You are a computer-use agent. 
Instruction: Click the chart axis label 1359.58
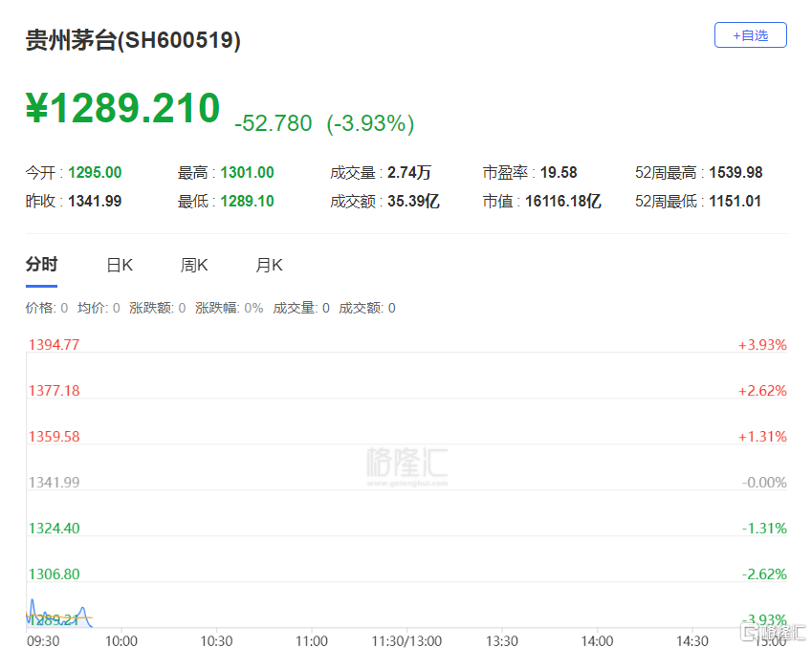54,437
